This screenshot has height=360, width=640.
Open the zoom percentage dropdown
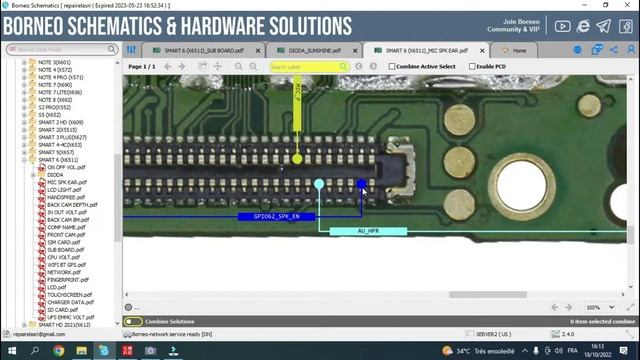point(611,307)
